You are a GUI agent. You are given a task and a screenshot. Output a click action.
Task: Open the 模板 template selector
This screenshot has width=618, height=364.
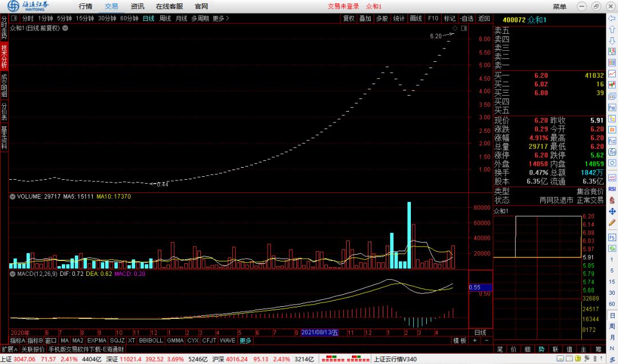(x=460, y=341)
